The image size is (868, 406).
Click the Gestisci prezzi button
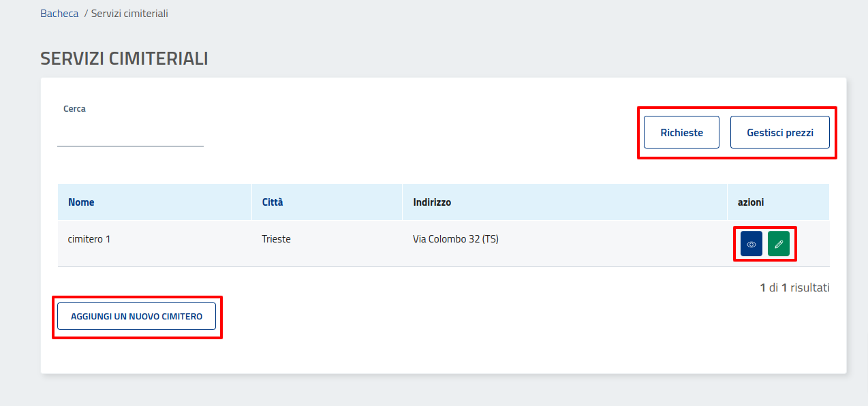[779, 132]
